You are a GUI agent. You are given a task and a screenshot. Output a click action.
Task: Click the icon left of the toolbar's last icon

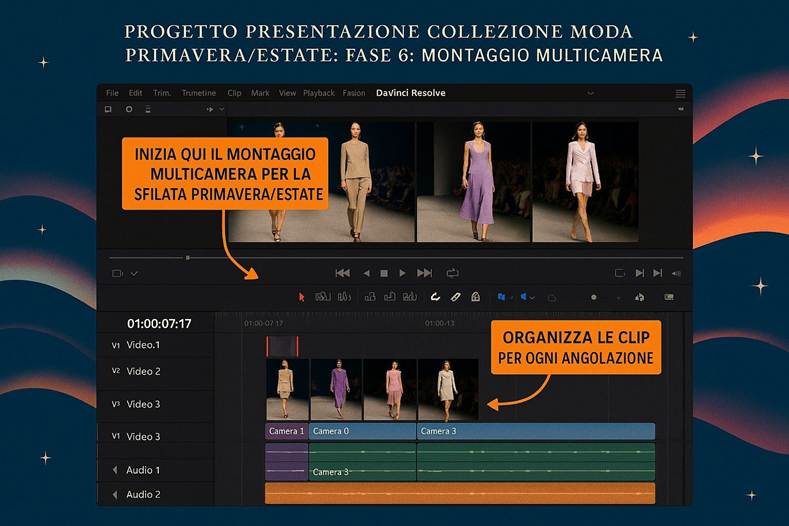pyautogui.click(x=640, y=297)
